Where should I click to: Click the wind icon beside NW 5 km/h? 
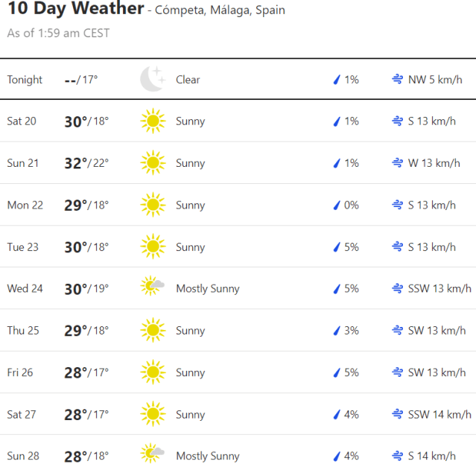(x=398, y=80)
